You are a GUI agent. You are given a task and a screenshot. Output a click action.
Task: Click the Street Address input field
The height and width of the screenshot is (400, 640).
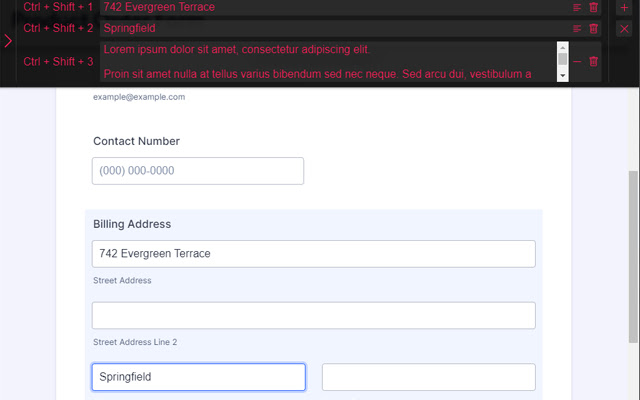(x=313, y=254)
